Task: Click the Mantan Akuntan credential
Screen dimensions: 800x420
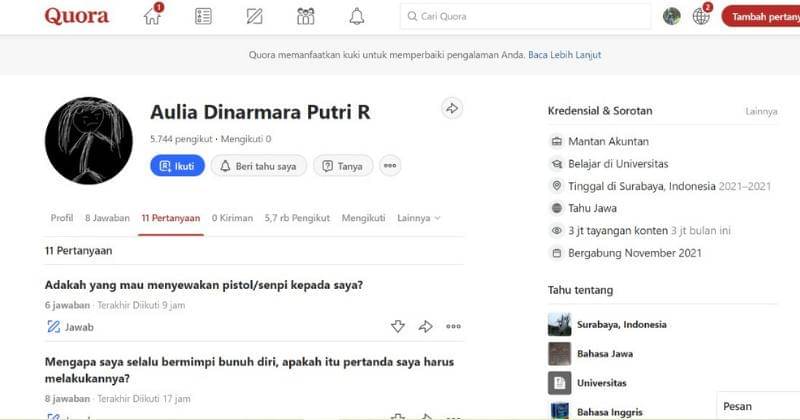Action: coord(608,141)
